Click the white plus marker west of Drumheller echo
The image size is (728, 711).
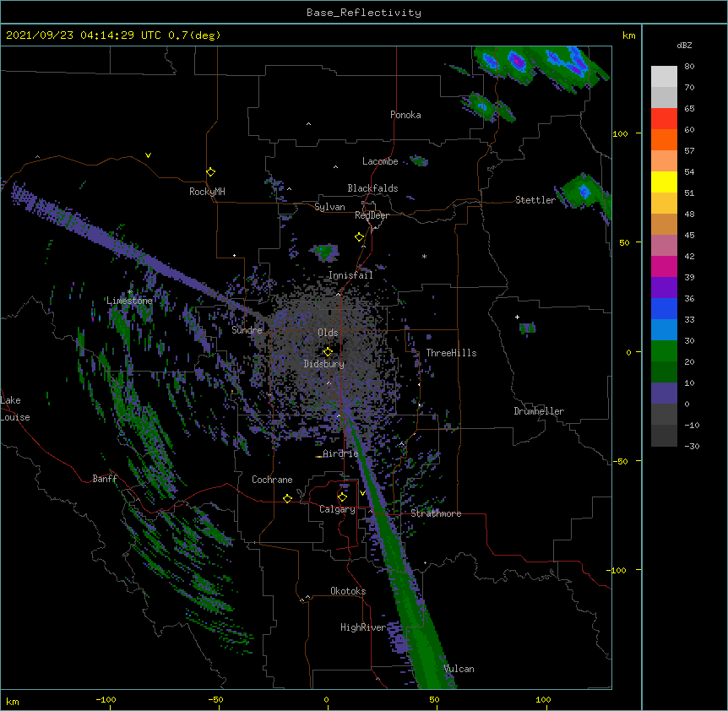pyautogui.click(x=517, y=317)
